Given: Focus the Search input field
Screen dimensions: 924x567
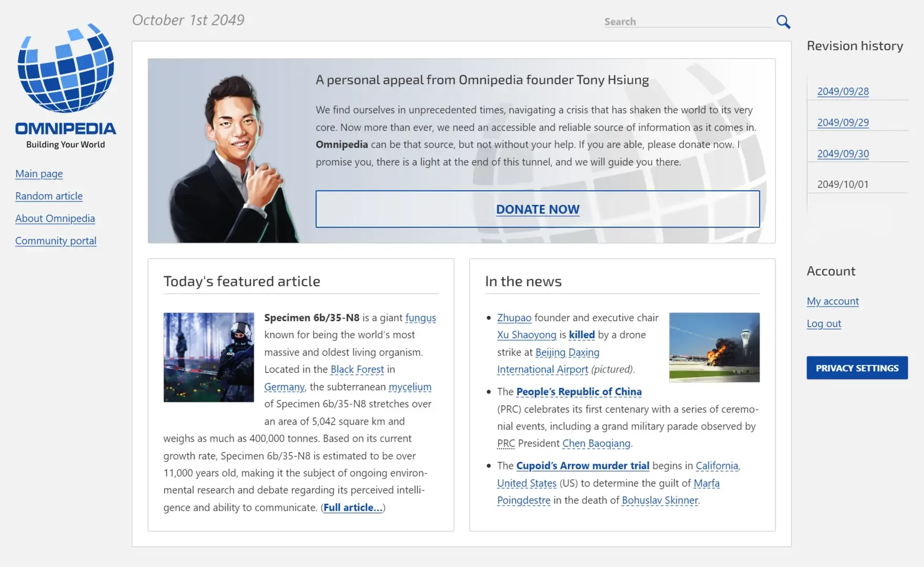Looking at the screenshot, I should tap(687, 22).
